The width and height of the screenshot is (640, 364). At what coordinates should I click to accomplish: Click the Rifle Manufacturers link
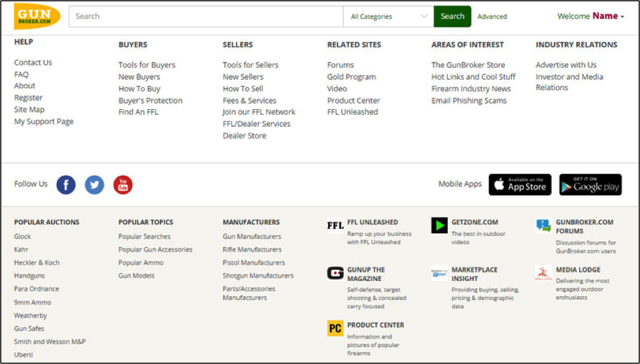coord(252,250)
